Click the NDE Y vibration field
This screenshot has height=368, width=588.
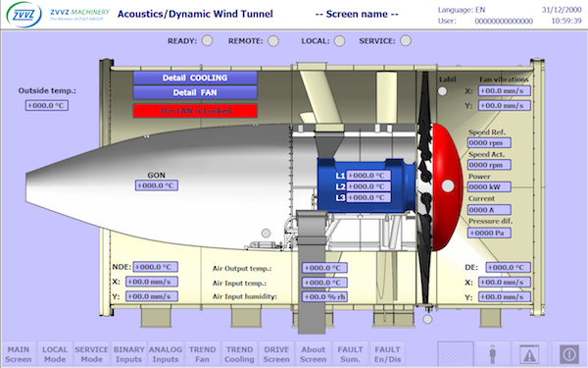tap(152, 296)
